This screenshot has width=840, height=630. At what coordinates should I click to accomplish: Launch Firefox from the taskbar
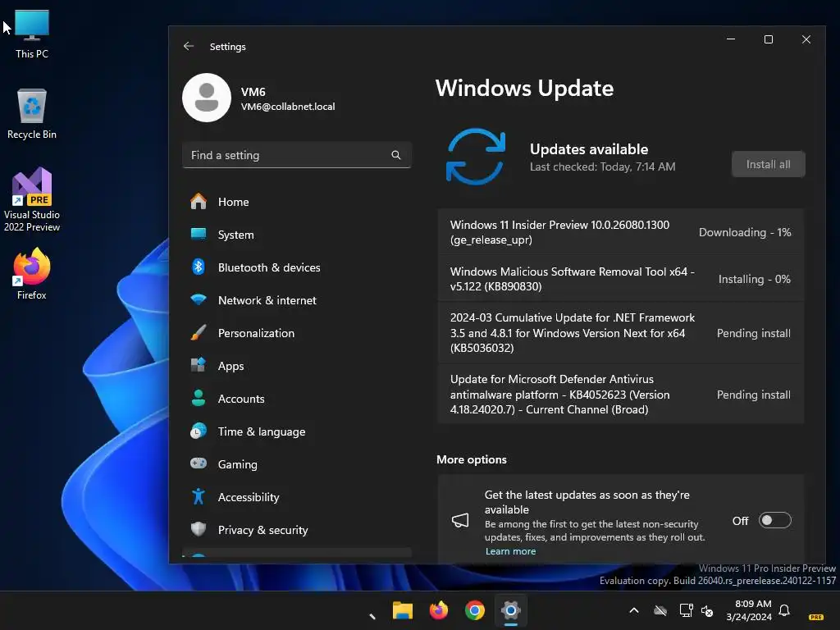tap(439, 610)
